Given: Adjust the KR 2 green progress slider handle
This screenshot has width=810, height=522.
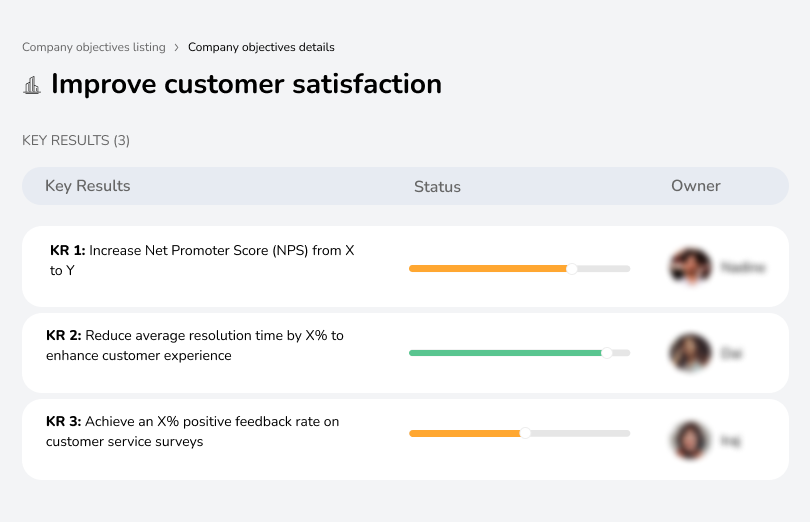Looking at the screenshot, I should [x=607, y=353].
